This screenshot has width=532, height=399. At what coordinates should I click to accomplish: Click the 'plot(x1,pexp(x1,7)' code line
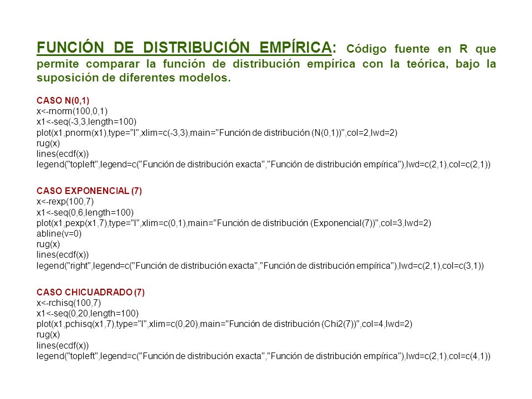point(234,223)
